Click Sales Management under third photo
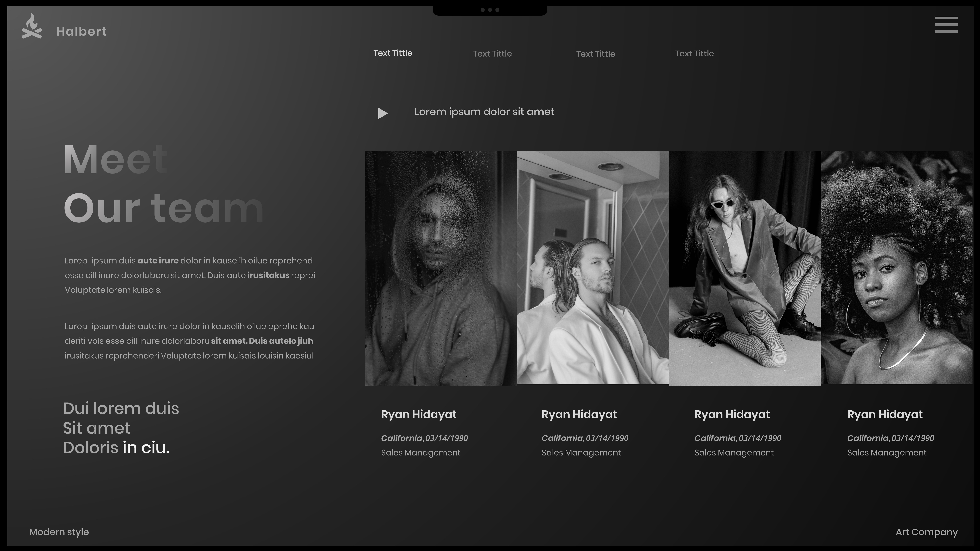980x551 pixels. [x=733, y=453]
